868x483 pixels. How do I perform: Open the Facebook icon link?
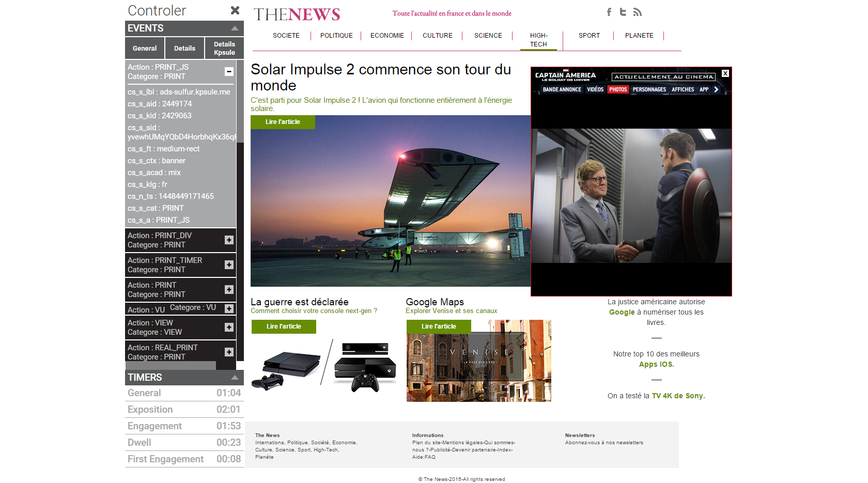coord(609,12)
